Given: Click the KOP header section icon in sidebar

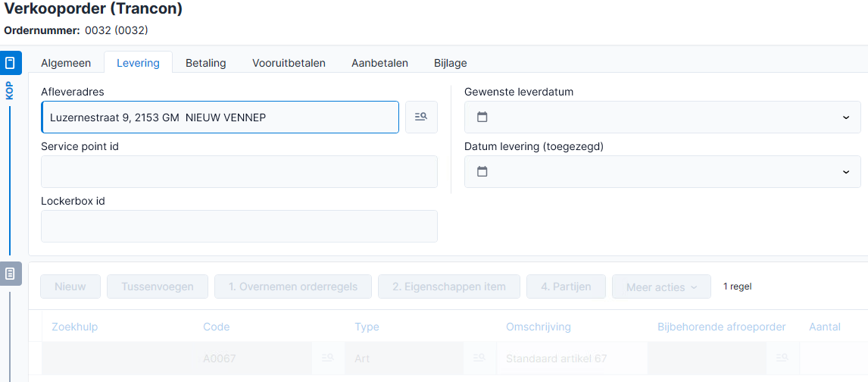Looking at the screenshot, I should (x=11, y=63).
